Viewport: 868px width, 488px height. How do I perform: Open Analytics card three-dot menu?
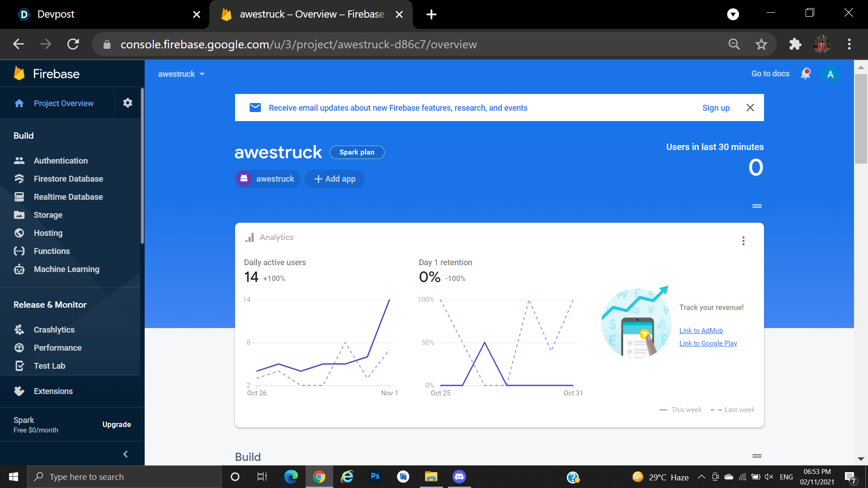(743, 241)
